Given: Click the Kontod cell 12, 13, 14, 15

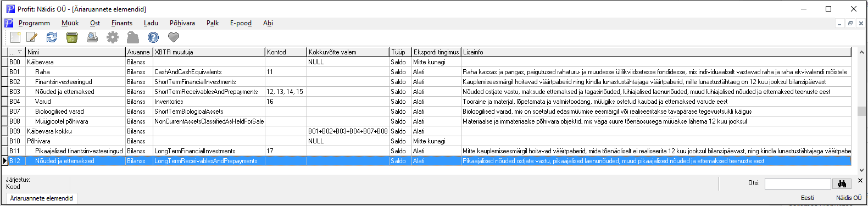Looking at the screenshot, I should pyautogui.click(x=286, y=92).
